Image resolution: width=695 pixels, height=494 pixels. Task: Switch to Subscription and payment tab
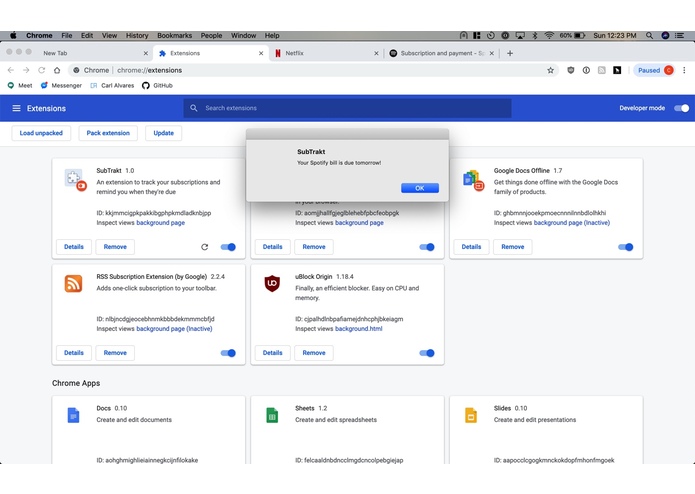click(442, 53)
